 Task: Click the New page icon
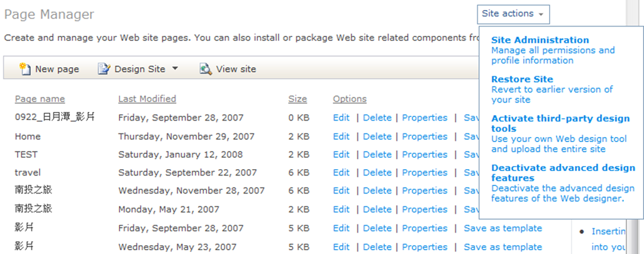(25, 69)
